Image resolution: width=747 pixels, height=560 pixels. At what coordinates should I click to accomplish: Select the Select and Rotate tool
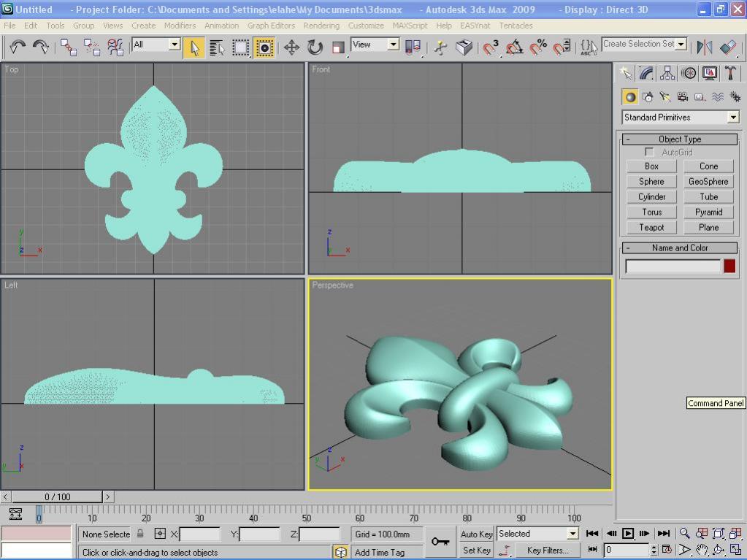(x=315, y=47)
